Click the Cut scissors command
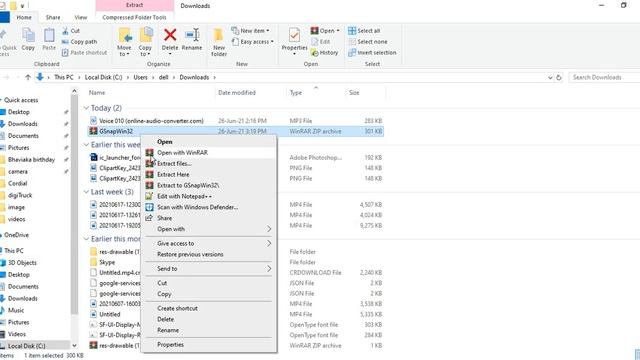The height and width of the screenshot is (360, 640). tap(71, 31)
